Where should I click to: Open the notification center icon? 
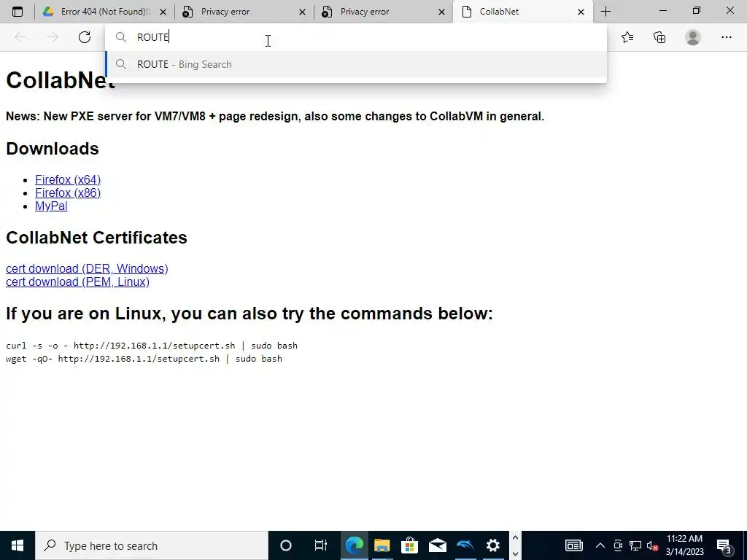pos(724,545)
